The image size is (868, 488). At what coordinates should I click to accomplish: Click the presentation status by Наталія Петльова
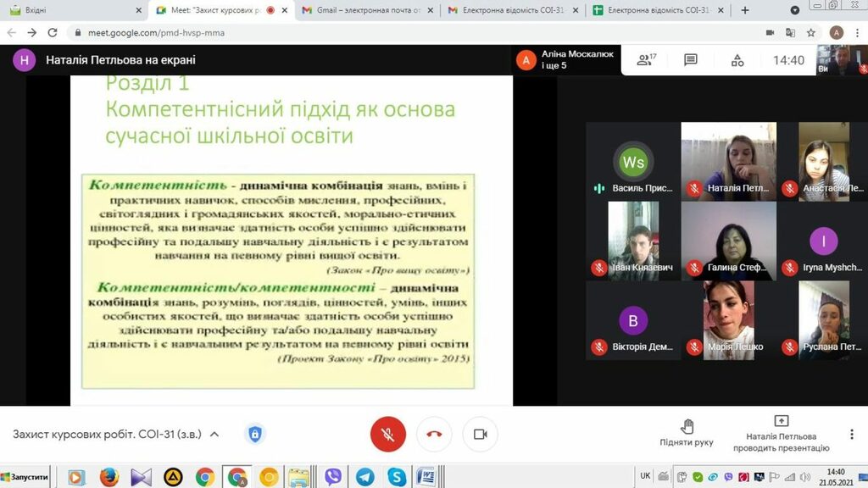point(781,433)
